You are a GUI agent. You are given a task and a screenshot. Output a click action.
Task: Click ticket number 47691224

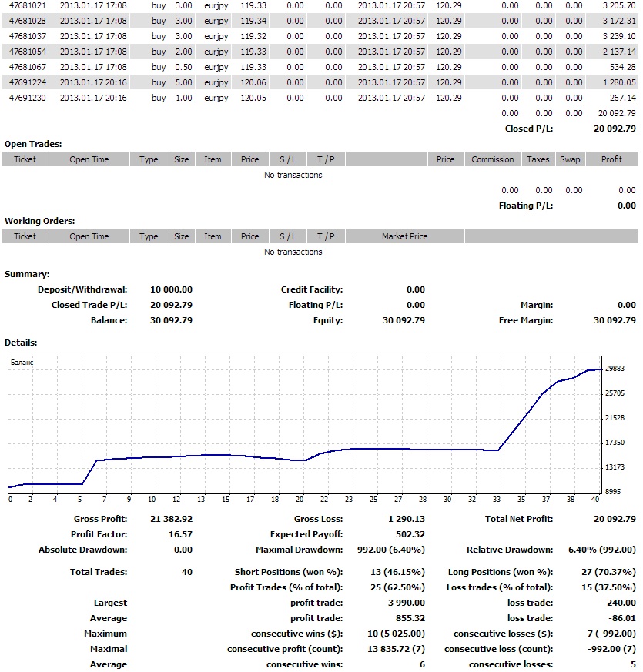tap(28, 82)
